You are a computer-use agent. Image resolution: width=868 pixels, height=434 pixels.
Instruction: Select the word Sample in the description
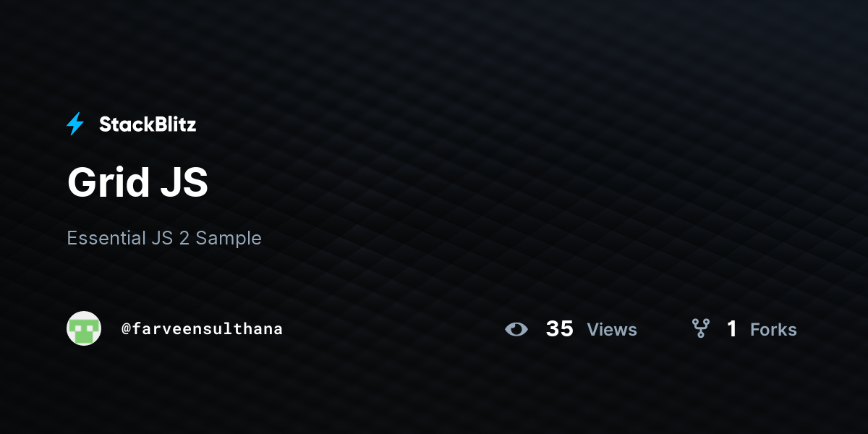coord(229,238)
